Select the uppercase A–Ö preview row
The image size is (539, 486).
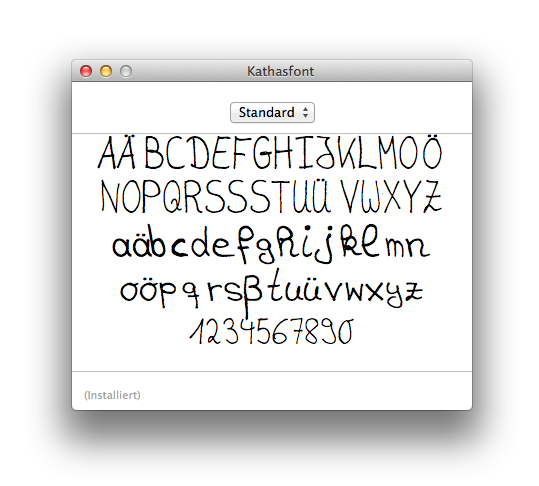pos(270,152)
